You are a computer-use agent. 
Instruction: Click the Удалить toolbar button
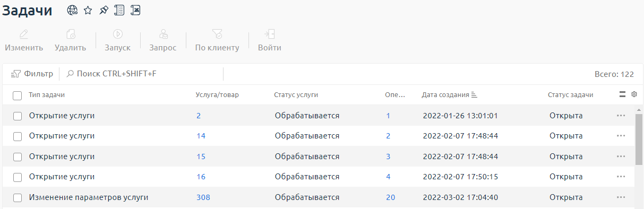(70, 40)
